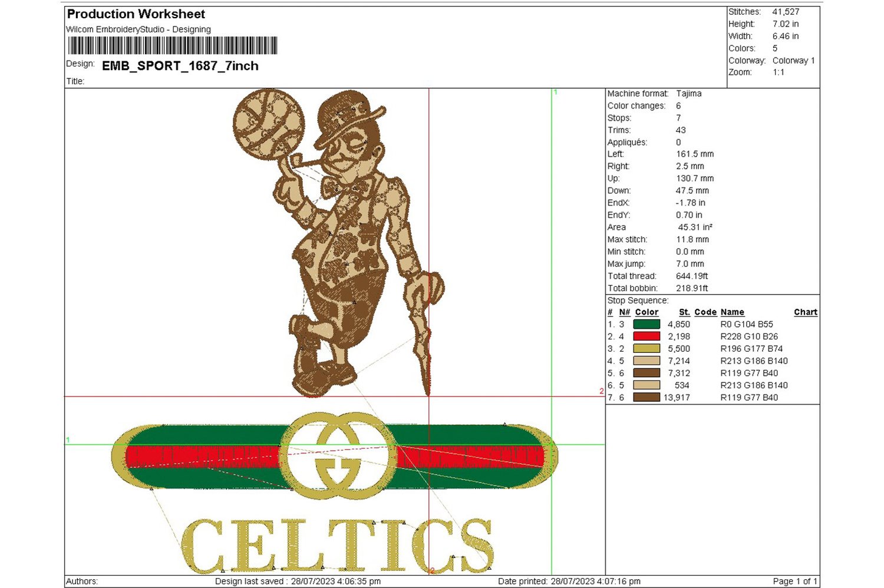Click the zoom value '1:1'
The height and width of the screenshot is (588, 884).
pyautogui.click(x=779, y=72)
